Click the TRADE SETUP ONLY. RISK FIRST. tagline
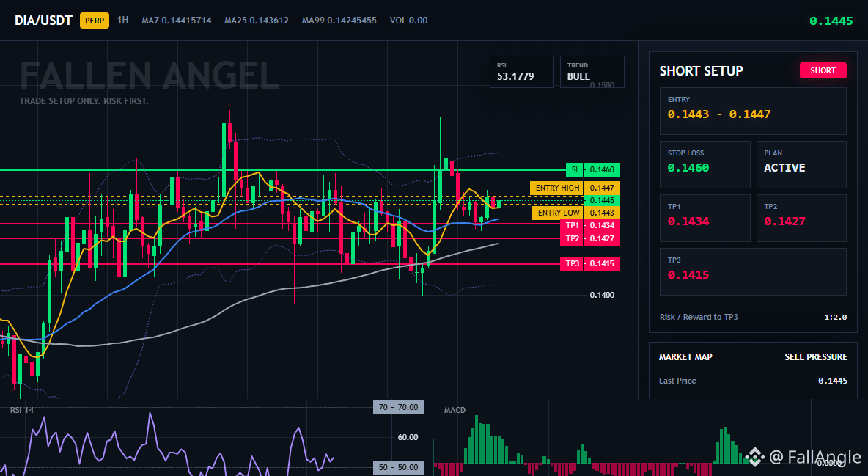 click(84, 101)
